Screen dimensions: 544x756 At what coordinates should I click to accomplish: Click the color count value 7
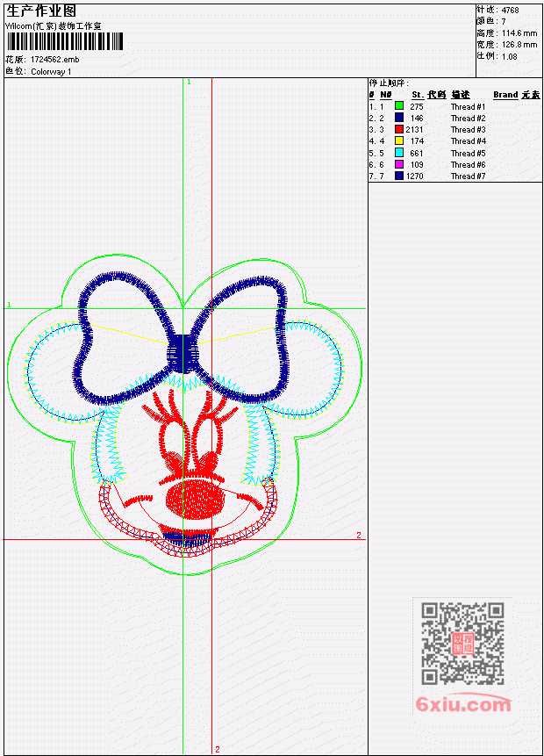(x=504, y=22)
